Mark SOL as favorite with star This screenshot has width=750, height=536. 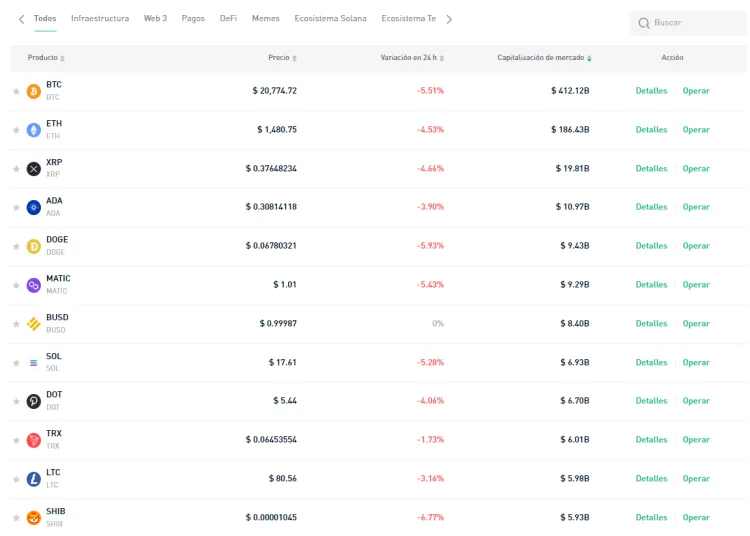(x=16, y=363)
